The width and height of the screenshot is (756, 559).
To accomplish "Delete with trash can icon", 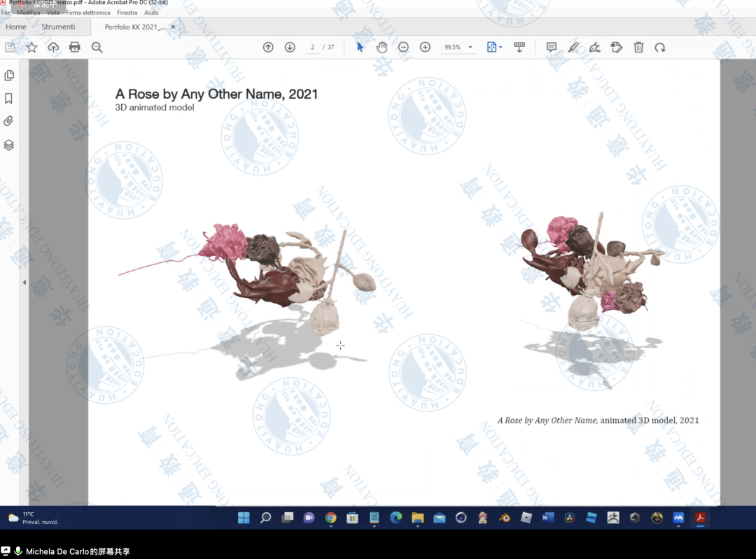I will coord(638,48).
